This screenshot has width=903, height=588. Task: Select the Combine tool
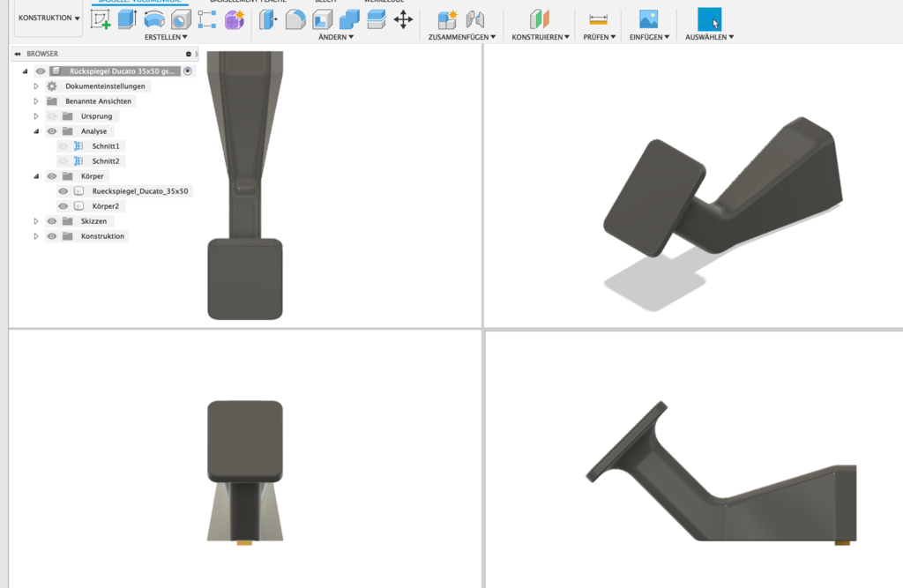[x=349, y=19]
